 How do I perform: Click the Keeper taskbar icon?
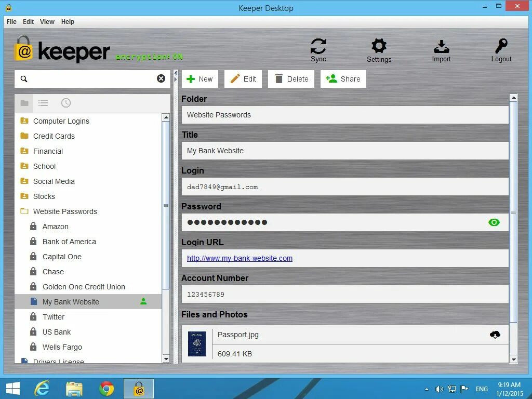pyautogui.click(x=139, y=389)
